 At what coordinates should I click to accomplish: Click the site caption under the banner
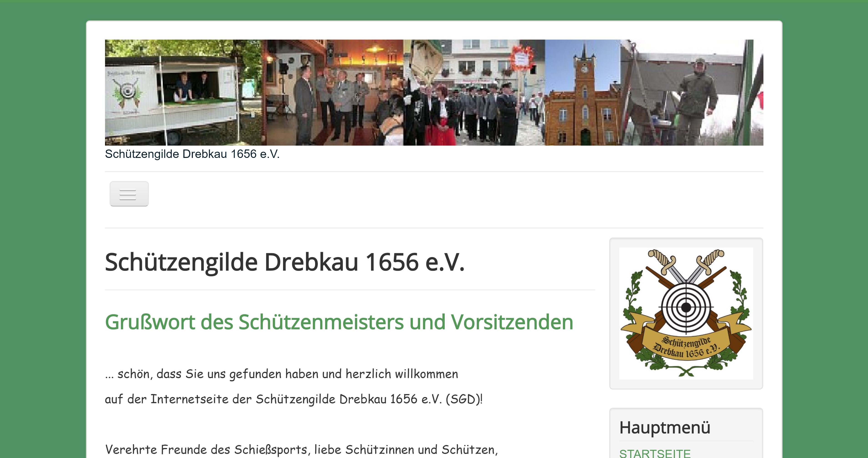coord(192,154)
